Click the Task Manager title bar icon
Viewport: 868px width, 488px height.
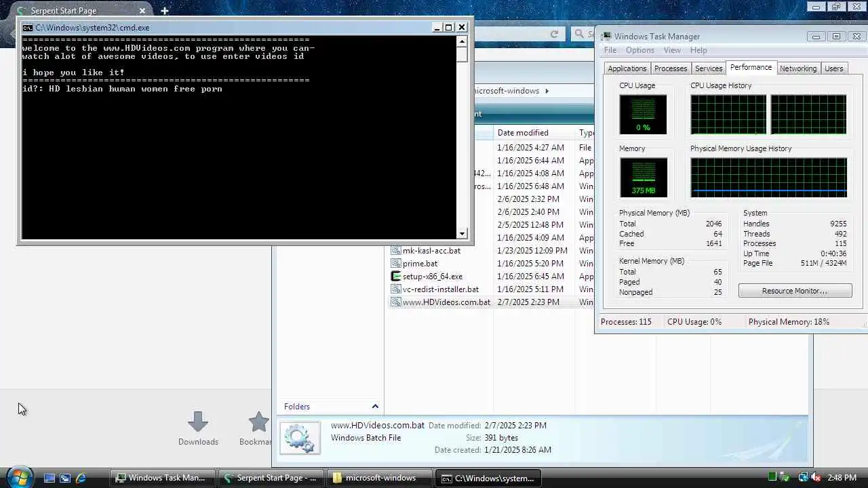point(607,37)
